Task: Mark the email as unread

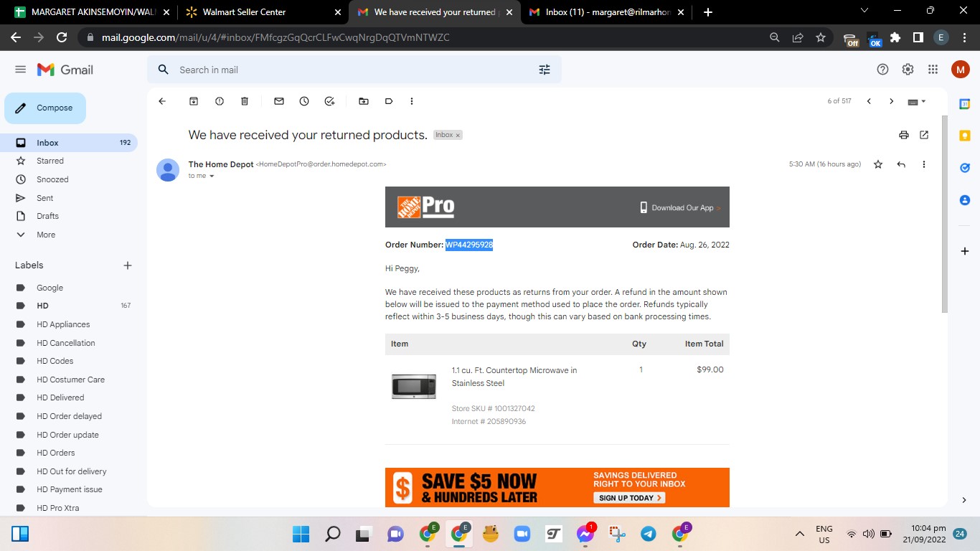Action: pos(279,101)
